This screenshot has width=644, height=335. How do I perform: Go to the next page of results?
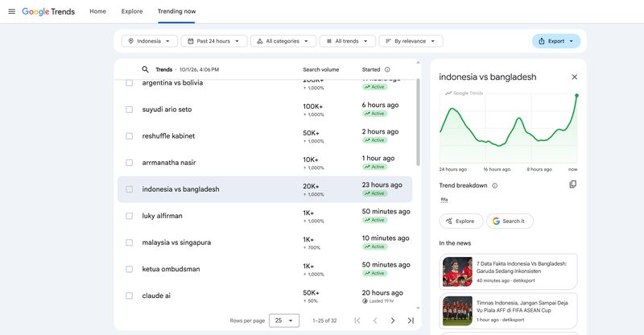[393, 321]
